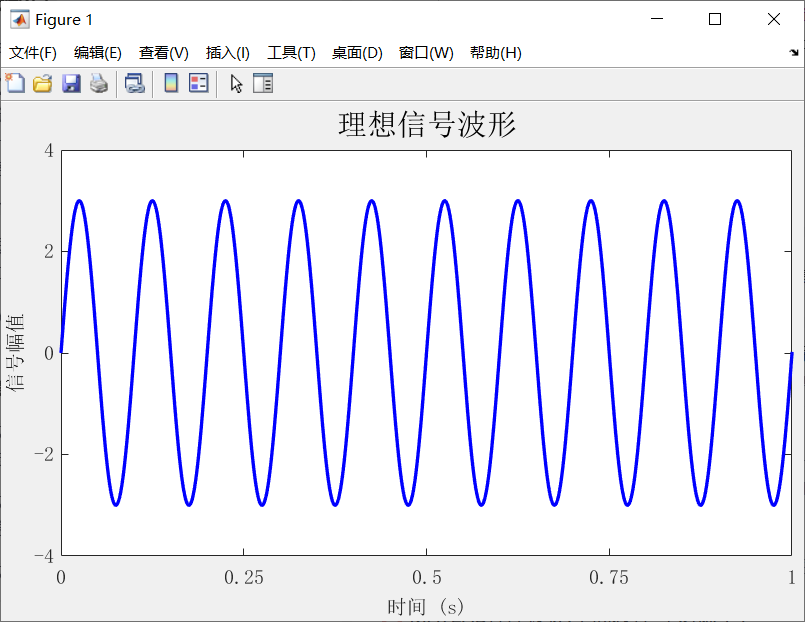Click the x-axis tick label 0.75

pyautogui.click(x=609, y=578)
